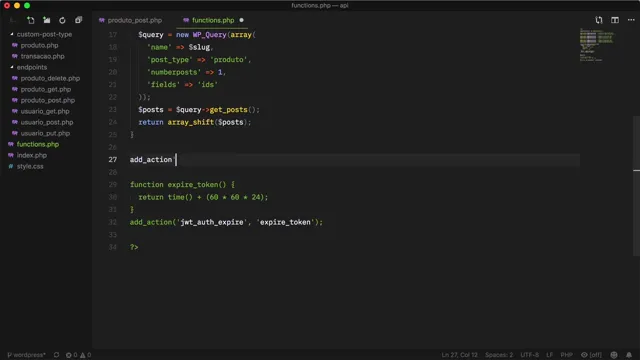This screenshot has width=640, height=360.
Task: Synchronize changes in the status bar
Action: 56,355
